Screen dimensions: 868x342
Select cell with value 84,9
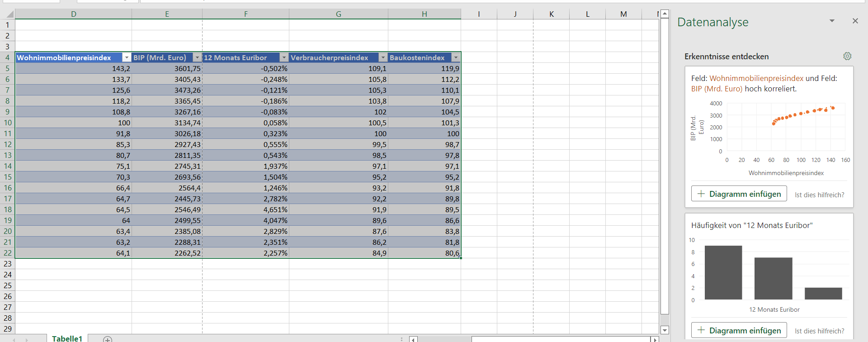[339, 253]
